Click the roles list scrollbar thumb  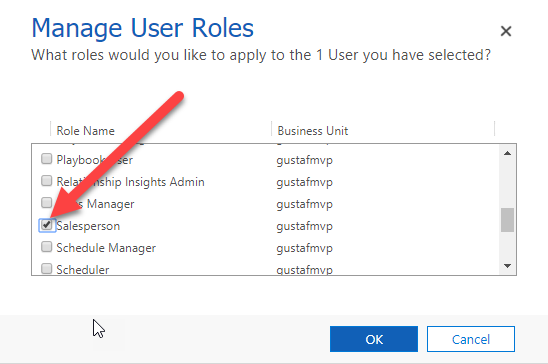point(507,220)
